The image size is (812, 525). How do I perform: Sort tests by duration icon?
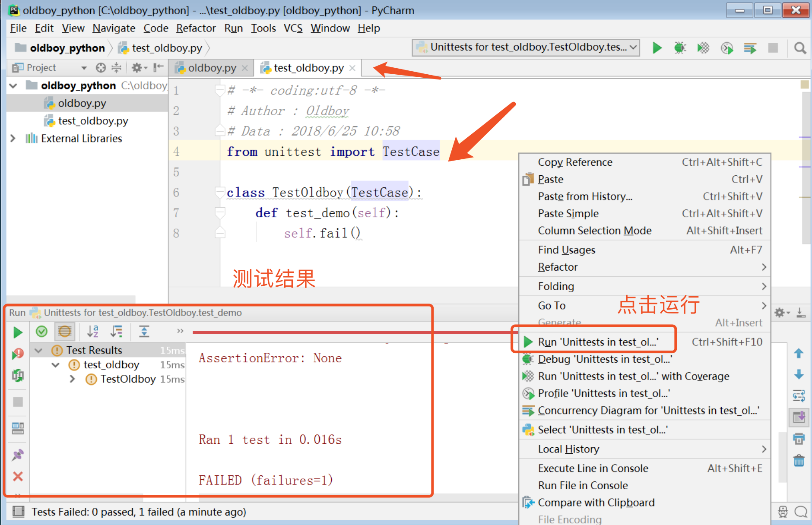click(116, 332)
